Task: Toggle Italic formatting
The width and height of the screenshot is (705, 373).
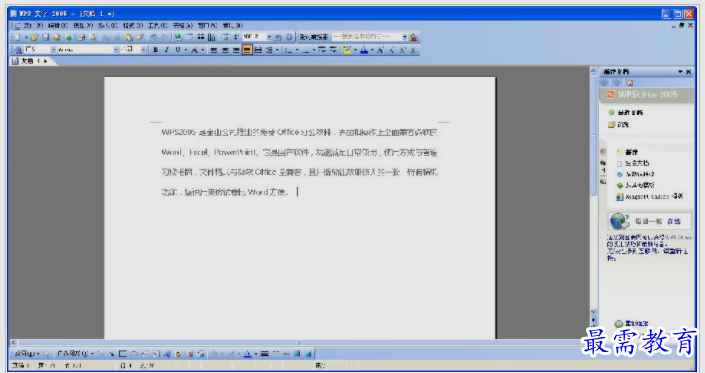Action: [167, 50]
